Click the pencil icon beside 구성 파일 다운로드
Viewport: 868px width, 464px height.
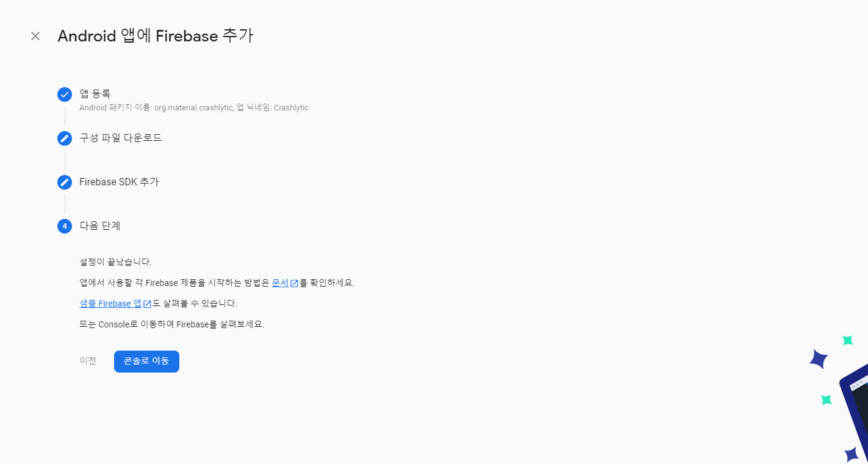pos(65,138)
